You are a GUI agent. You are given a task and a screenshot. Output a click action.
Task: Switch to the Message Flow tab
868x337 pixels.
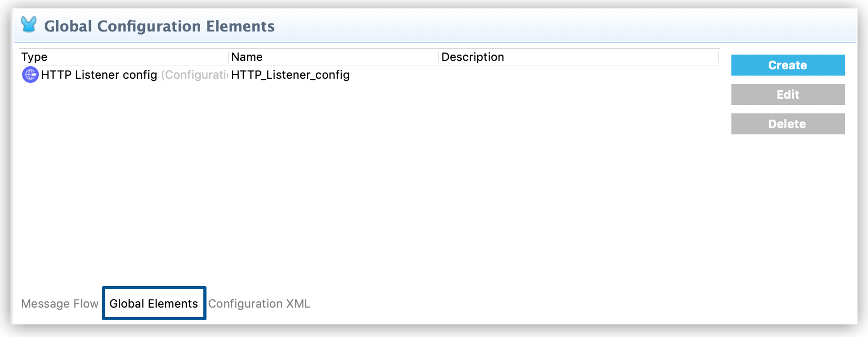59,303
